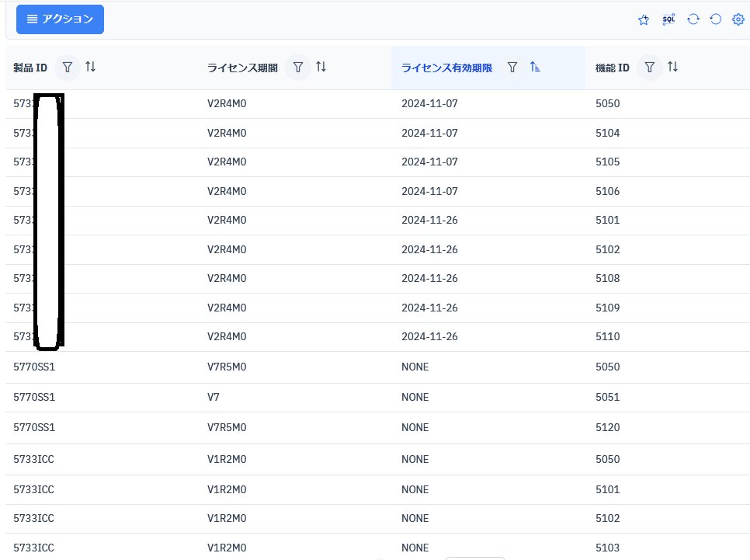The image size is (750, 560).
Task: Select feature ID 5109 cell
Action: click(x=607, y=308)
